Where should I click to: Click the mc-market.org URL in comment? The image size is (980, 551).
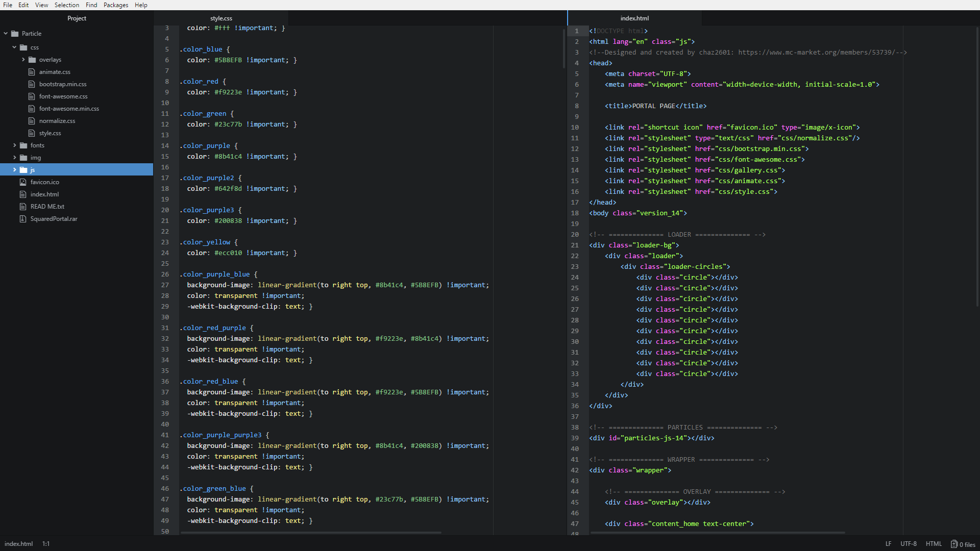(817, 53)
